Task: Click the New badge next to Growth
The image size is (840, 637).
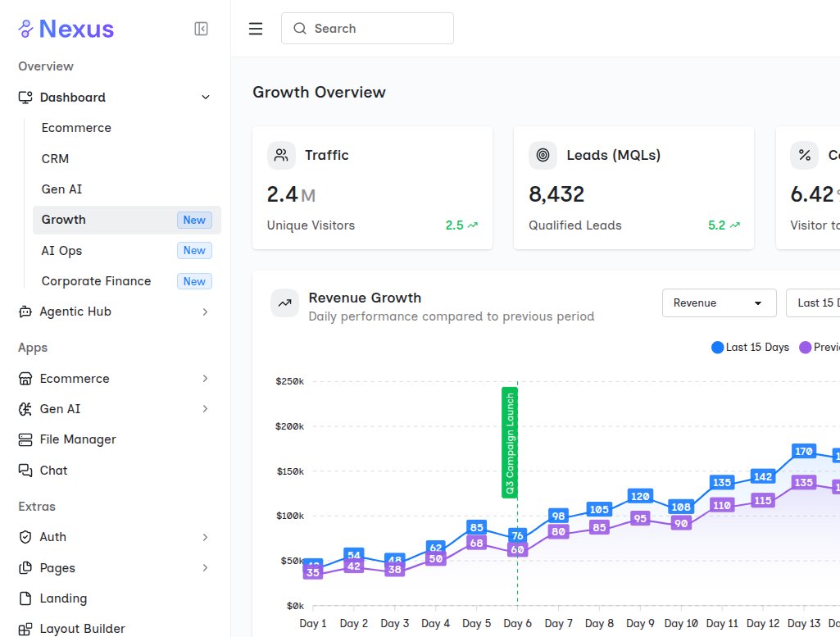Action: click(194, 221)
